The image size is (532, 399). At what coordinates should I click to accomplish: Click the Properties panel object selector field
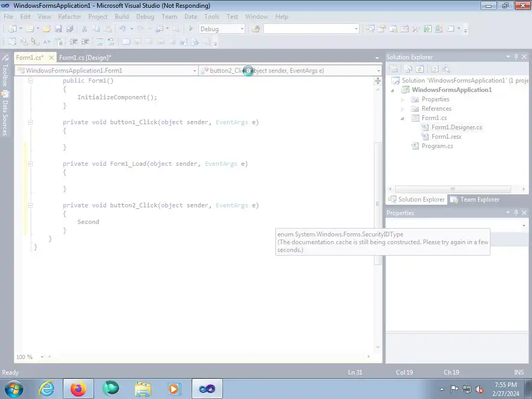457,225
